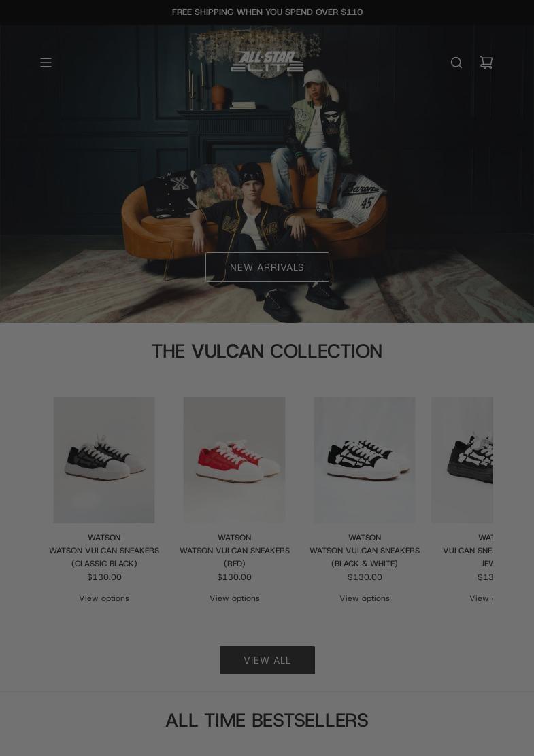Click Watson Vulcan Sneakers (Red) title
Viewport: 534px width, 756px height.
point(235,557)
